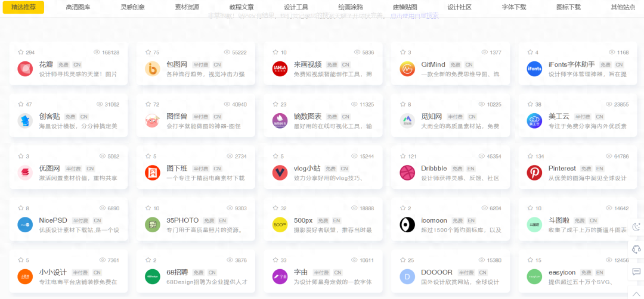The height and width of the screenshot is (299, 644).
Task: Select the icomoon black circle icon
Action: coord(407,225)
